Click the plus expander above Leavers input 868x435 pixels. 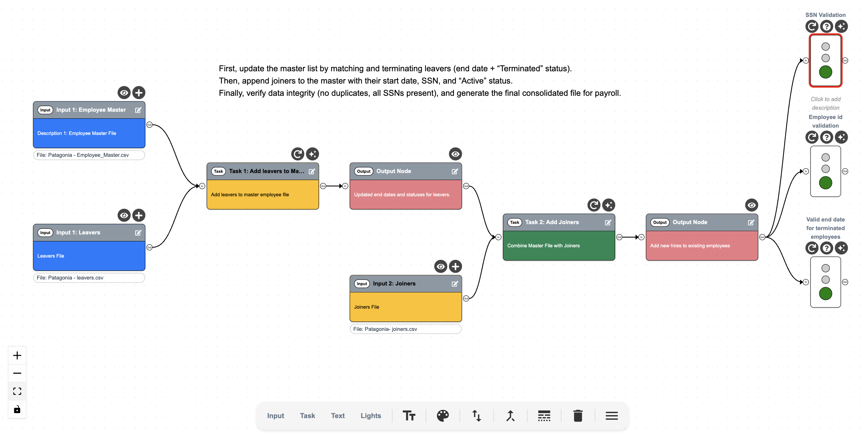click(x=139, y=215)
